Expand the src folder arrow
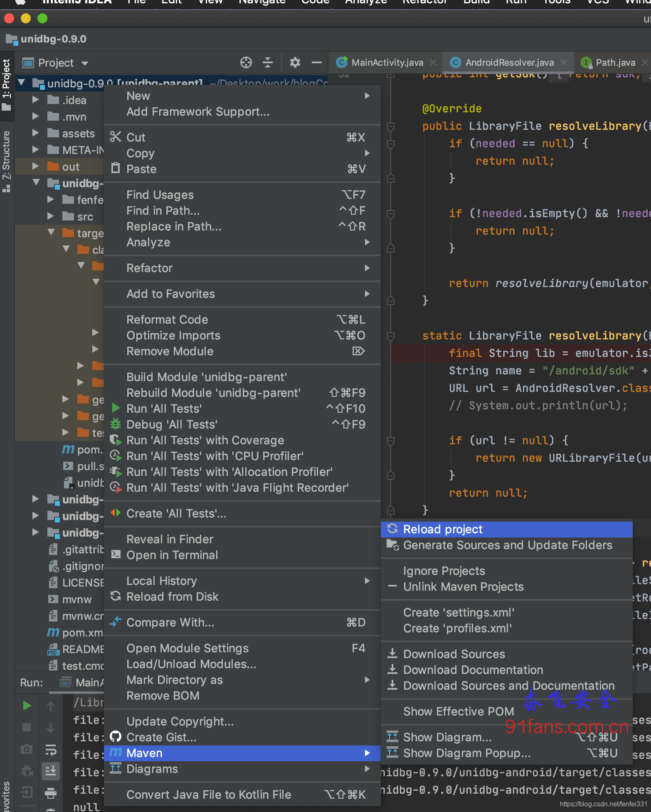This screenshot has height=812, width=651. pyautogui.click(x=51, y=216)
